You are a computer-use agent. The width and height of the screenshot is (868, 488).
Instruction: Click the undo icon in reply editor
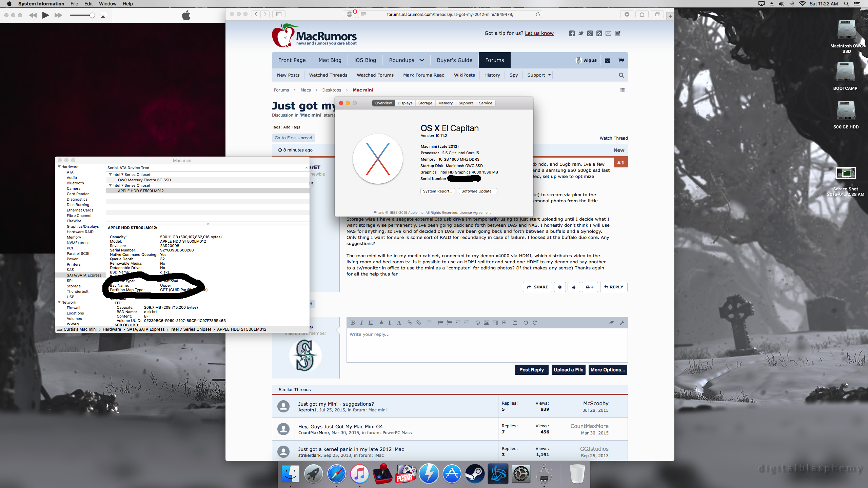pyautogui.click(x=526, y=323)
